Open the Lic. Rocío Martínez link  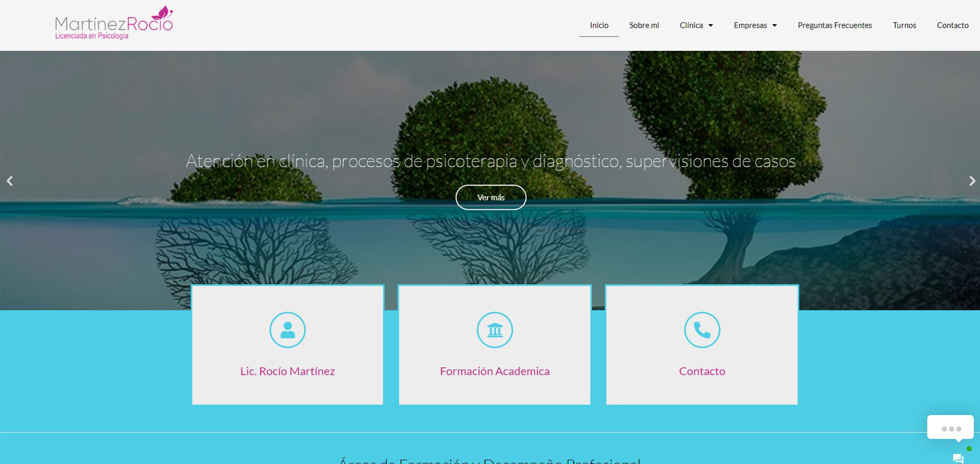click(287, 371)
